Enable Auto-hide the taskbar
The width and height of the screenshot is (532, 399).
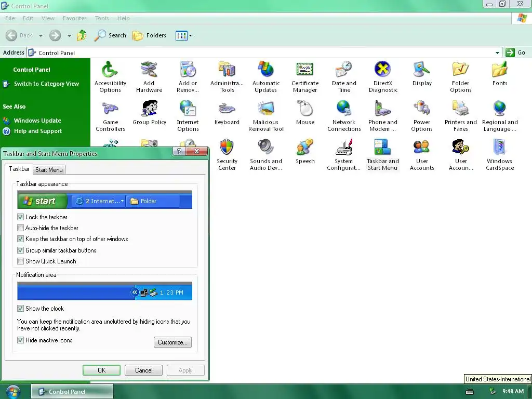pos(20,228)
